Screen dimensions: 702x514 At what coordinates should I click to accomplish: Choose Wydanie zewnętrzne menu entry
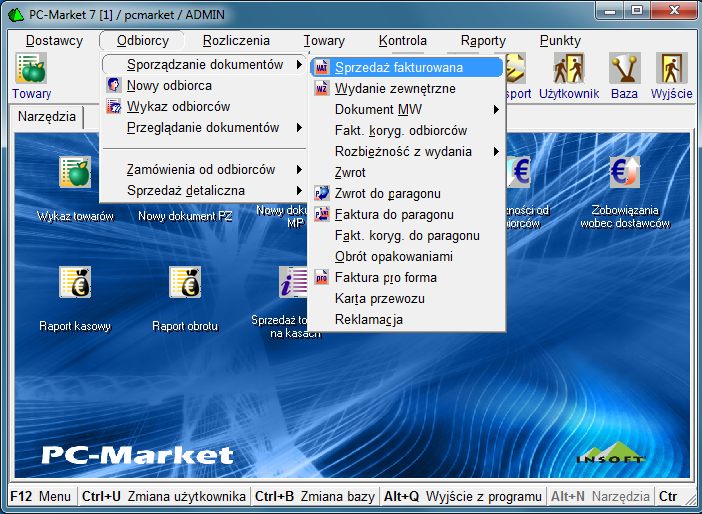tap(395, 88)
